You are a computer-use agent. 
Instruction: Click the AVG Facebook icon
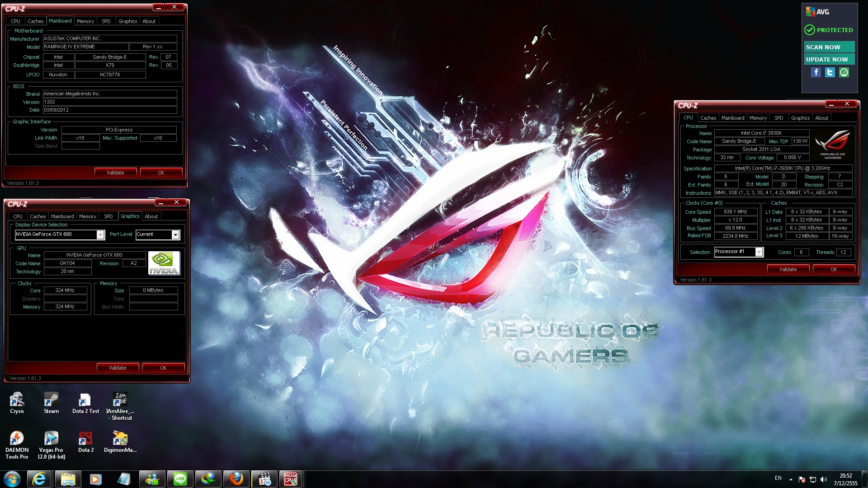tap(816, 72)
